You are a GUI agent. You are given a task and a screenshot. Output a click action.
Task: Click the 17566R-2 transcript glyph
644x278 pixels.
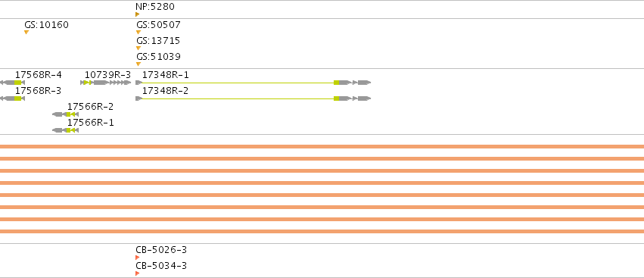[65, 114]
